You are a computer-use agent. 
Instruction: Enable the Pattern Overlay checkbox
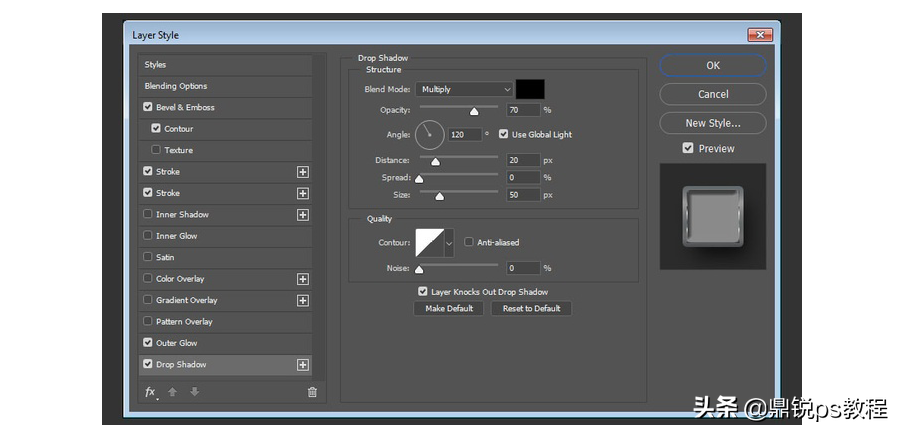click(x=148, y=322)
